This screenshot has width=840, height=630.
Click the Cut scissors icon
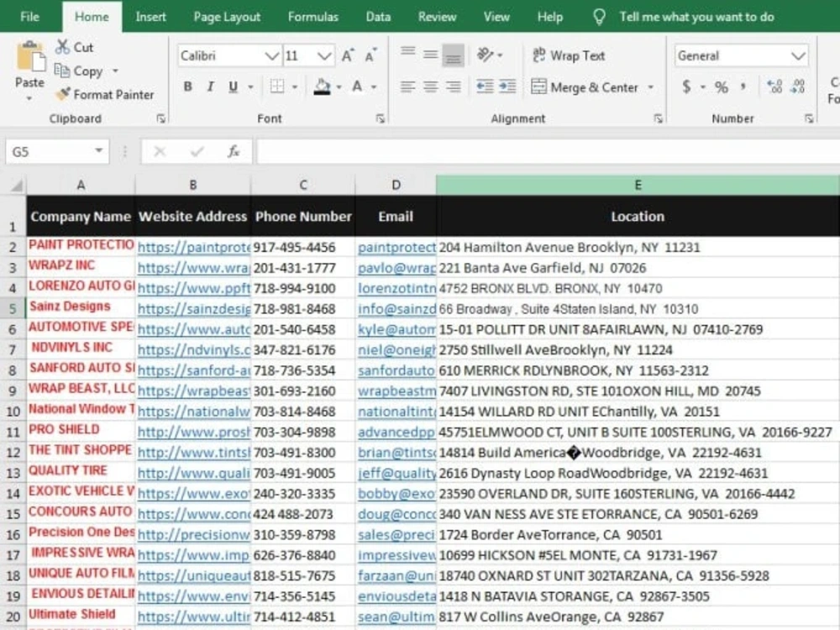pos(62,47)
